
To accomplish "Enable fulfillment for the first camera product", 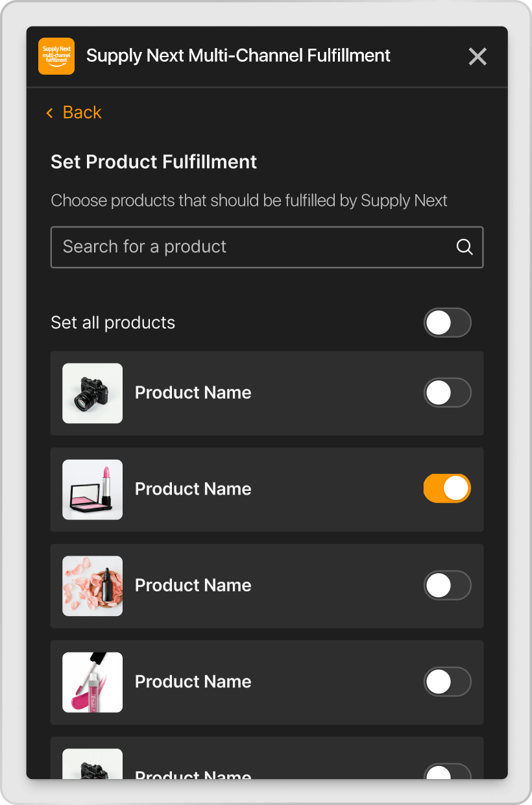I will tap(447, 393).
